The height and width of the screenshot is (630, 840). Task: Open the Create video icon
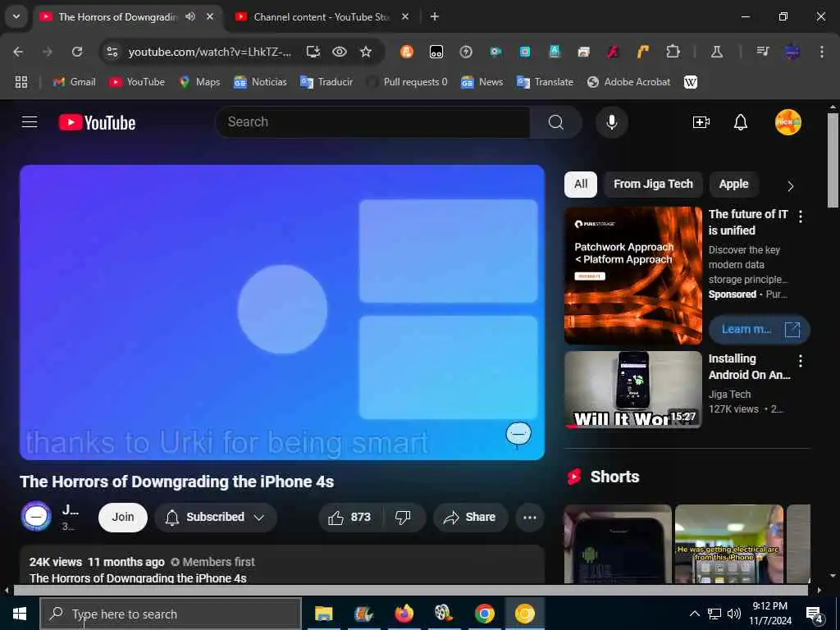pos(701,122)
